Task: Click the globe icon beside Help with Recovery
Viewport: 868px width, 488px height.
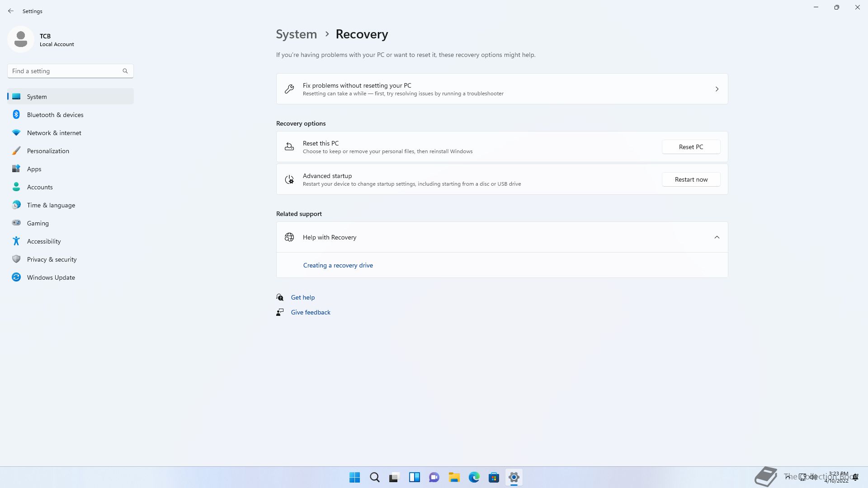Action: [x=289, y=237]
